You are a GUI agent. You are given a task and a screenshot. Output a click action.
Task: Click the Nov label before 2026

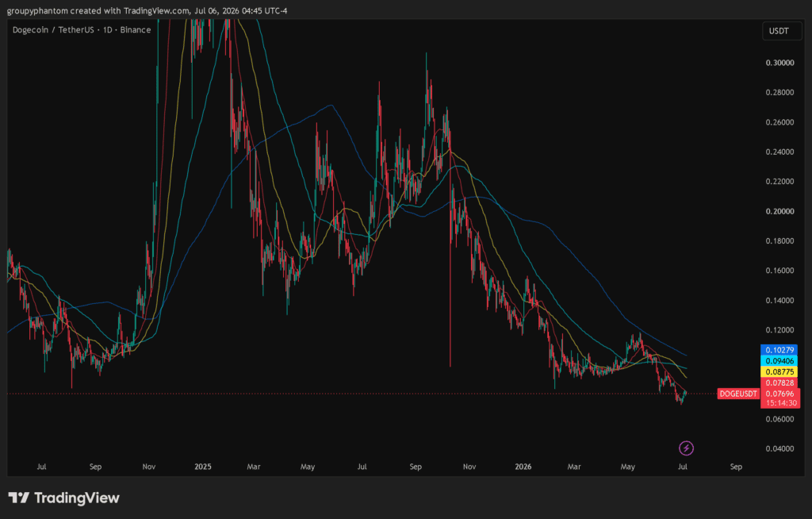click(x=469, y=467)
